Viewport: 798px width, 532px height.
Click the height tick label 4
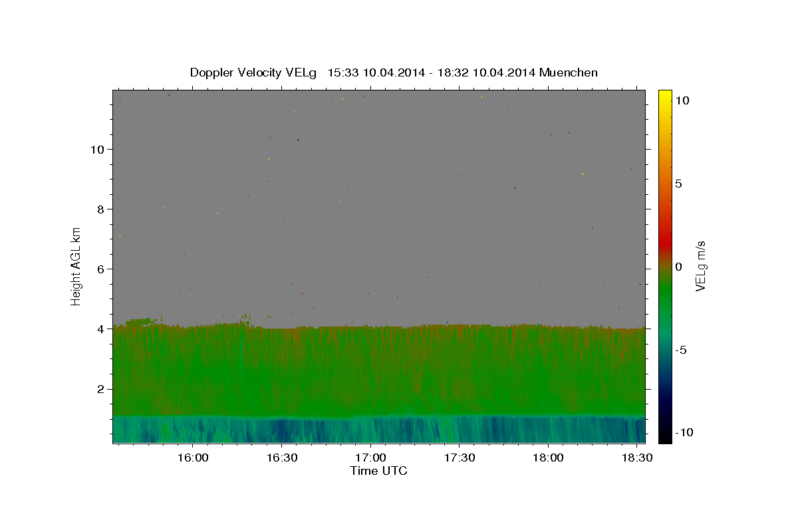102,329
